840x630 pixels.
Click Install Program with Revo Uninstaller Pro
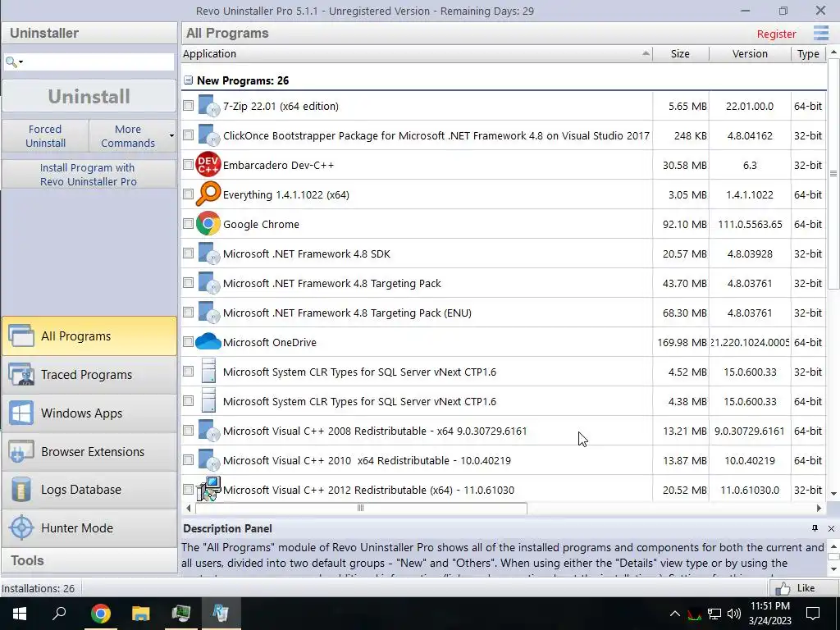(89, 175)
